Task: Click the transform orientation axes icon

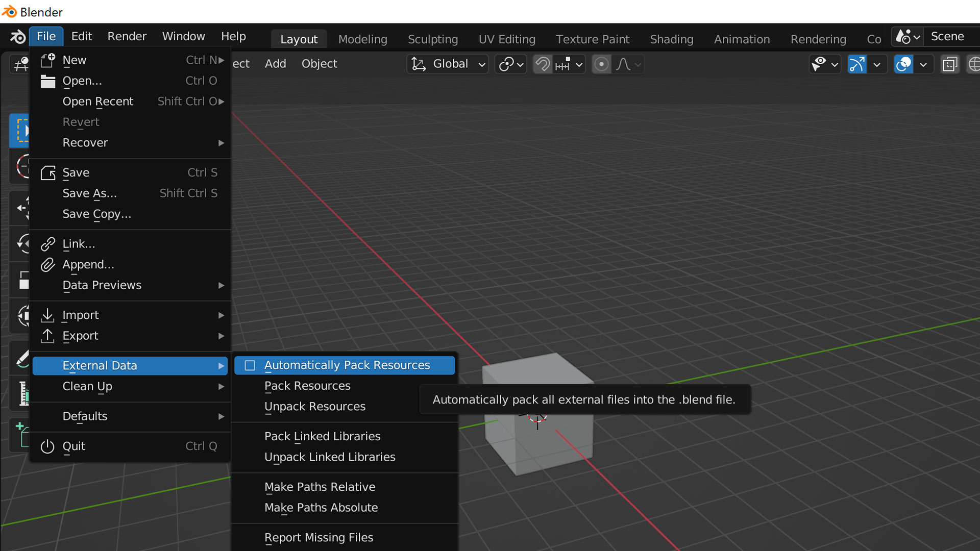Action: 419,64
